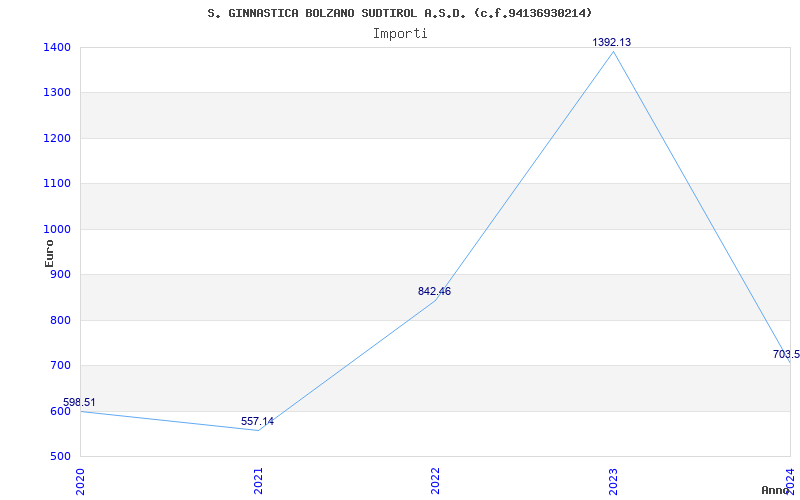Click the Euro y-axis title

(x=49, y=254)
